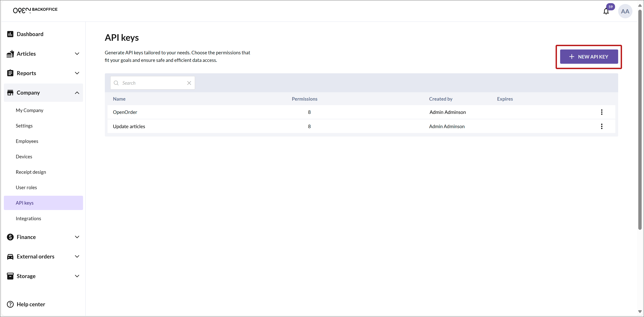Viewport: 644px width, 317px height.
Task: Create a new API key
Action: click(589, 57)
